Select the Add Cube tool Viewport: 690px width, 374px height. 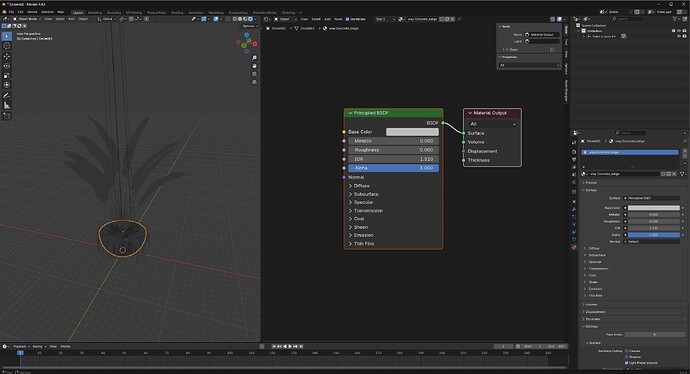[x=7, y=116]
